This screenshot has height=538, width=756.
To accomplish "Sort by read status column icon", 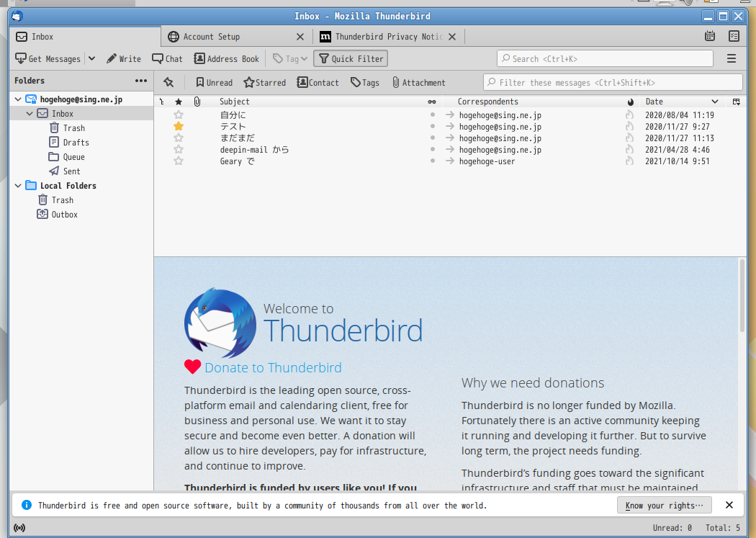I will coord(432,102).
